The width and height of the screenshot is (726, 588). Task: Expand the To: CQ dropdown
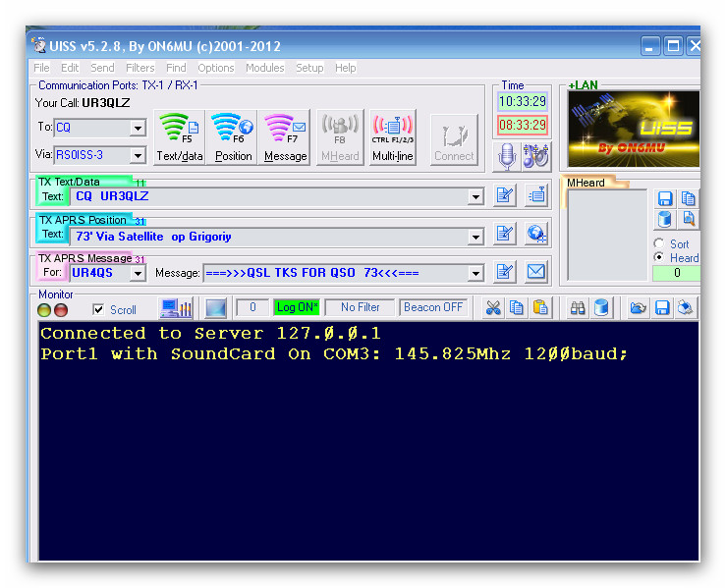pos(138,128)
